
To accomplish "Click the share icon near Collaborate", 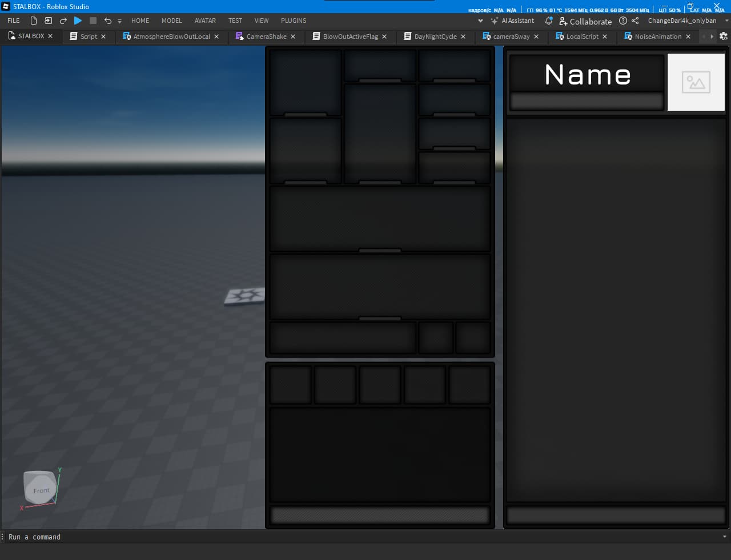I will (x=635, y=21).
